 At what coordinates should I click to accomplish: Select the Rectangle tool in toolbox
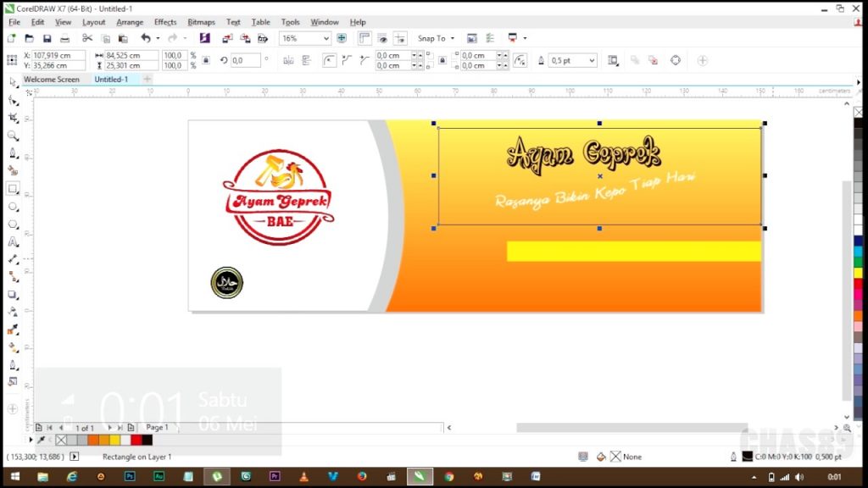(x=14, y=189)
